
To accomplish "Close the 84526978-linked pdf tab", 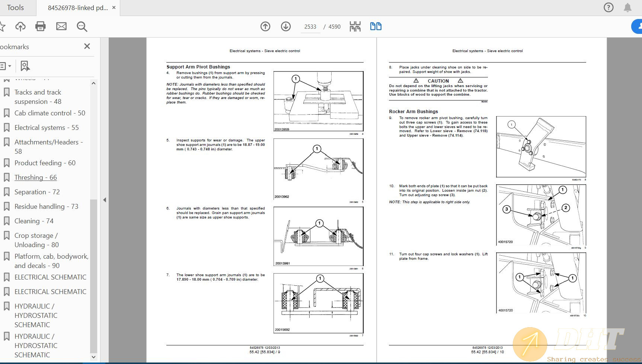I will click(114, 7).
